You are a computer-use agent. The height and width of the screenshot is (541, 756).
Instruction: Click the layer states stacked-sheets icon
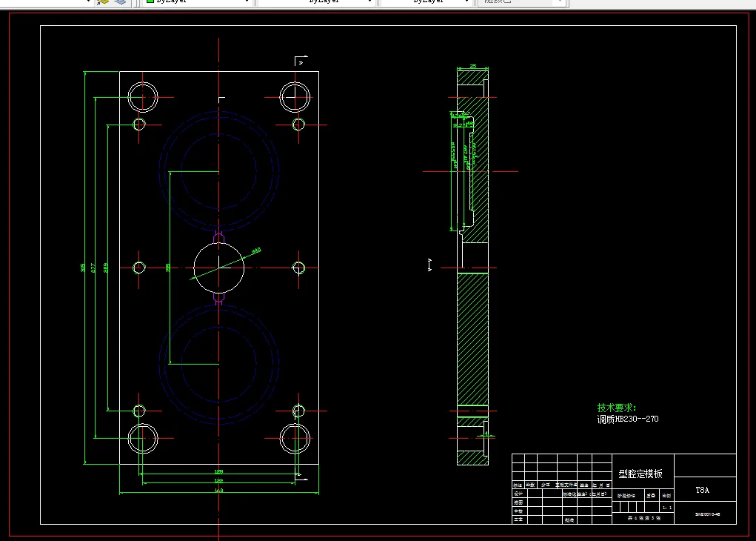pos(120,2)
